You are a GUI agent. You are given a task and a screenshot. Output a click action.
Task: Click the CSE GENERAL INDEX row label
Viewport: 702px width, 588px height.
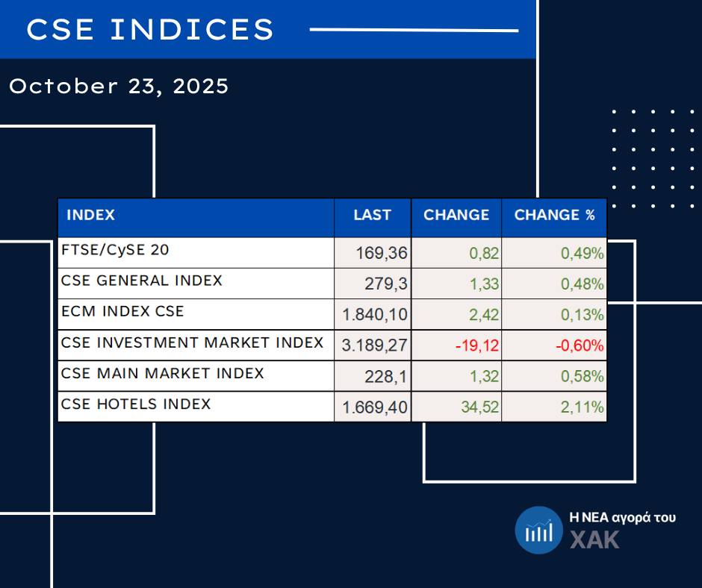[x=142, y=281]
